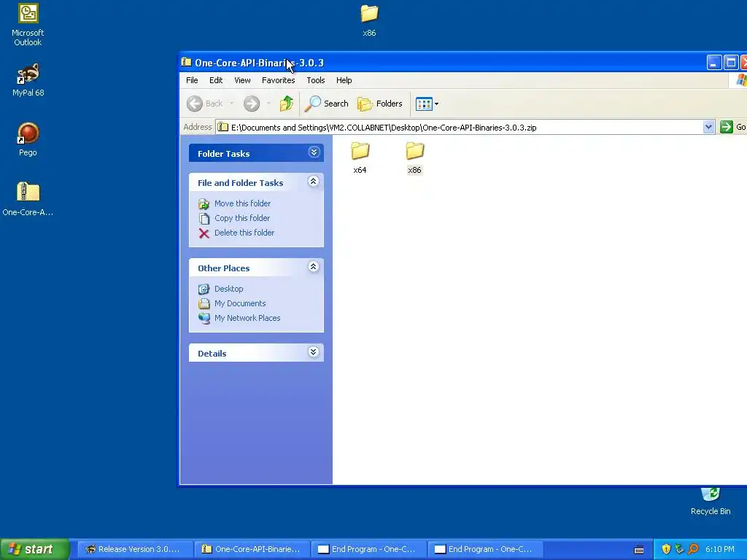Viewport: 747px width, 560px height.
Task: Click the 6:10 PM clock
Action: (720, 549)
